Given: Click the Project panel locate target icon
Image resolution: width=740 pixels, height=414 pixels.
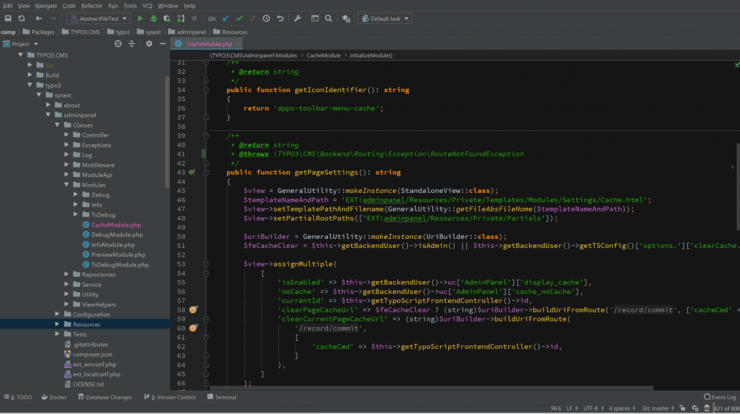Looking at the screenshot, I should pyautogui.click(x=118, y=43).
